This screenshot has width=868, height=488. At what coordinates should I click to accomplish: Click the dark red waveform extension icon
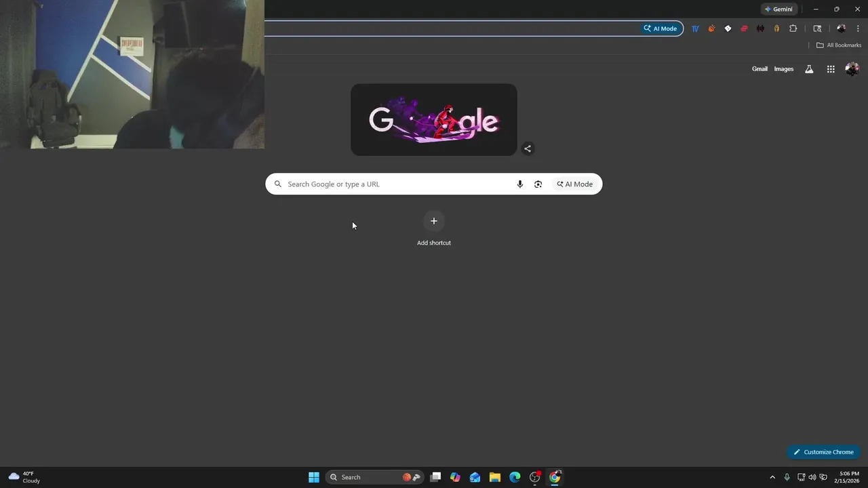[x=760, y=28]
